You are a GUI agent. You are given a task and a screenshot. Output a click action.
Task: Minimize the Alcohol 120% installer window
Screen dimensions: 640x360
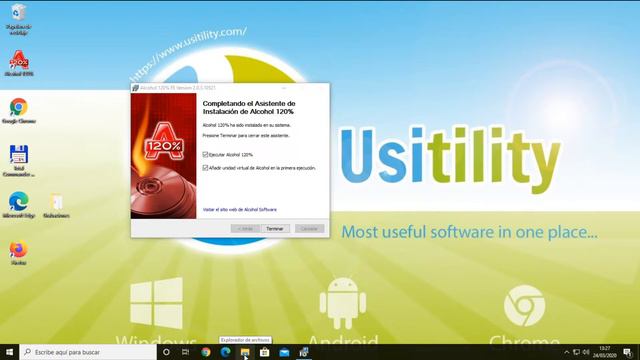coord(284,88)
